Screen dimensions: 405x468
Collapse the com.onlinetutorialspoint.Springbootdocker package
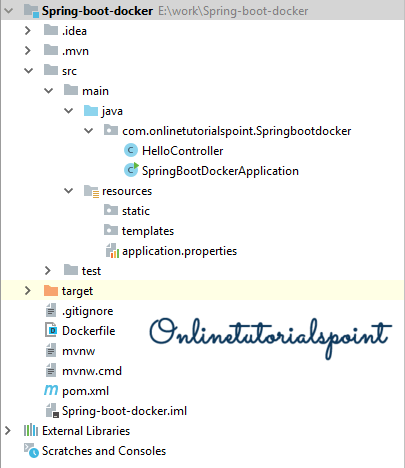pyautogui.click(x=88, y=131)
